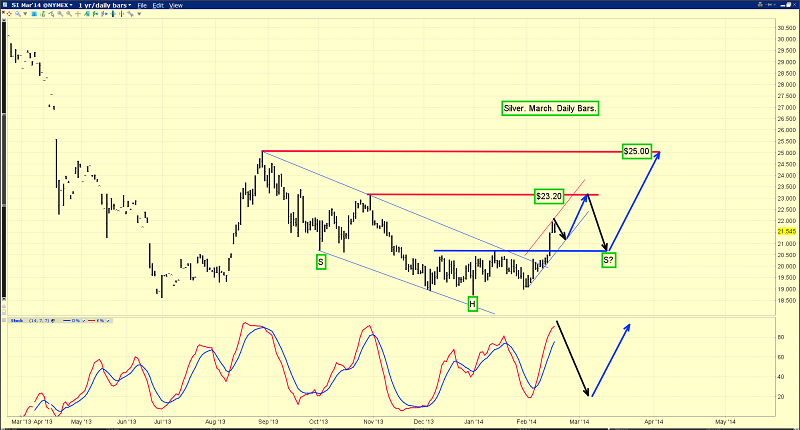Click the icon left of Stoch label
This screenshot has height=430, width=800.
pyautogui.click(x=4, y=320)
